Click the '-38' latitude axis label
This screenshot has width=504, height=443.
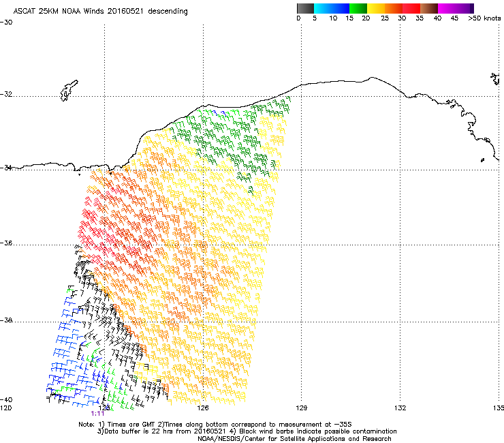pyautogui.click(x=6, y=320)
